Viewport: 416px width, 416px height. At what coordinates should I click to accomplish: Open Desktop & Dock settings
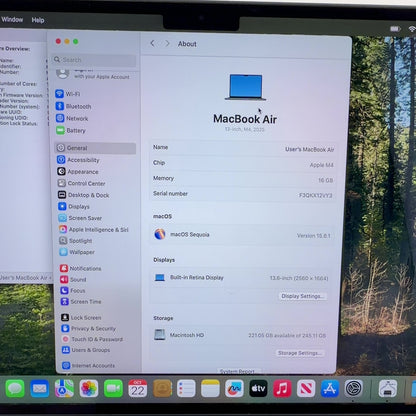(84, 195)
